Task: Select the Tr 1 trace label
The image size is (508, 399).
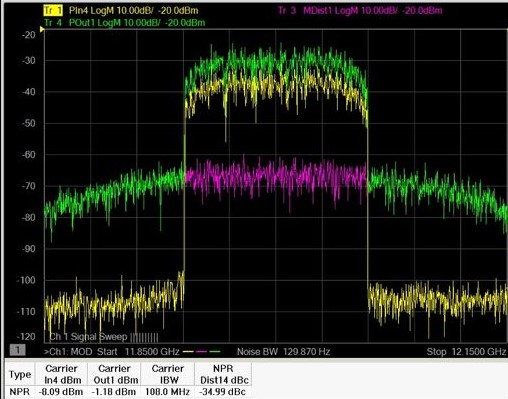Action: pyautogui.click(x=53, y=10)
